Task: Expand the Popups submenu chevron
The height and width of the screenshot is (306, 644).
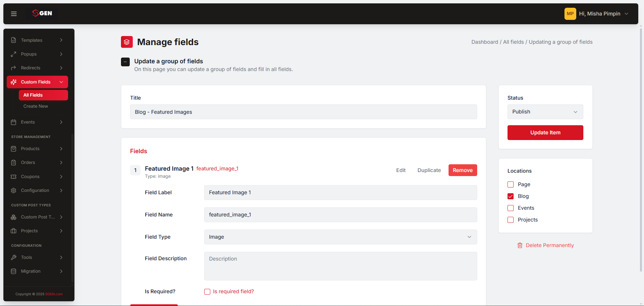Action: pyautogui.click(x=61, y=54)
